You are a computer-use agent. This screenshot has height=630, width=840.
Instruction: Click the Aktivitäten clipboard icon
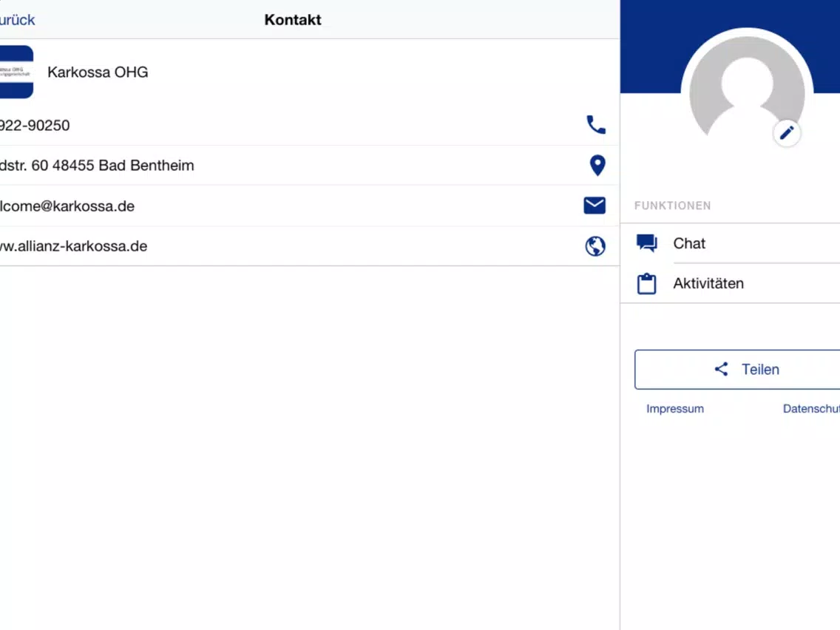tap(646, 283)
